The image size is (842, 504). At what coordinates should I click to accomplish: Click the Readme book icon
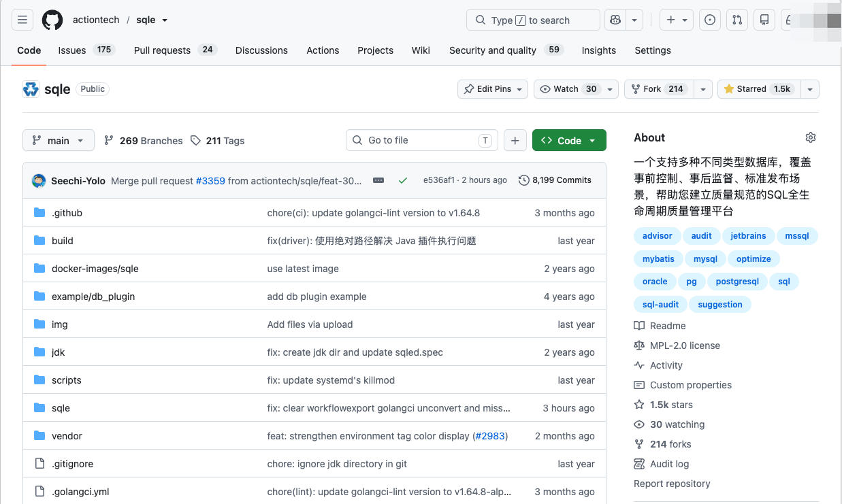[x=639, y=326]
